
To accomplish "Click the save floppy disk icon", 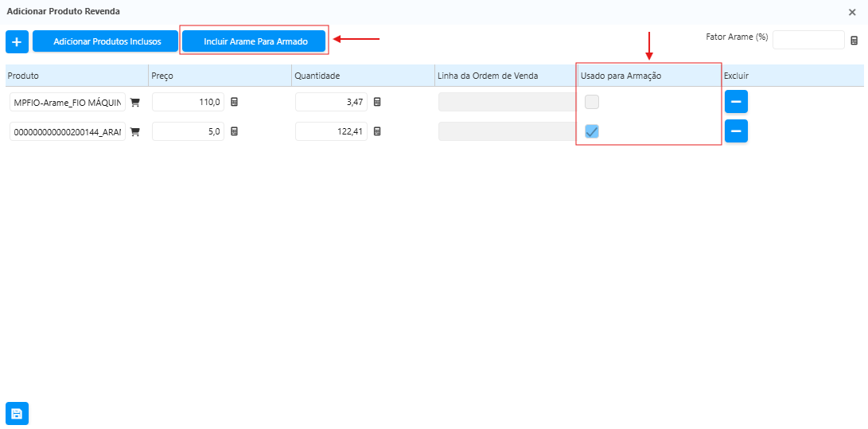I will pos(17,413).
